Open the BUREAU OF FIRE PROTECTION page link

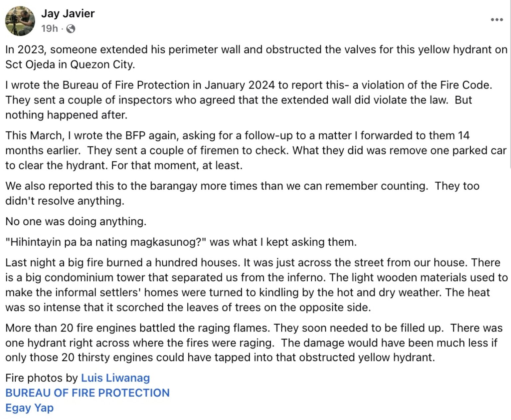[87, 393]
